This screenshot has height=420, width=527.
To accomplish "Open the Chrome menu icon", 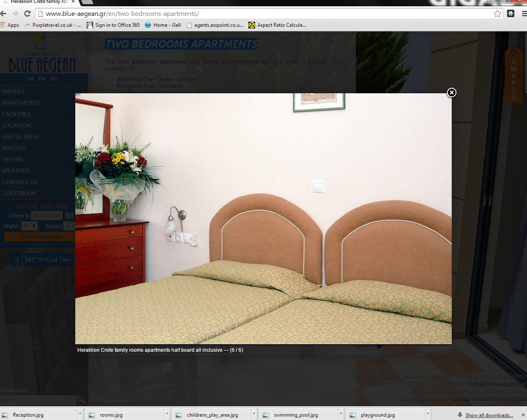I will (x=524, y=13).
